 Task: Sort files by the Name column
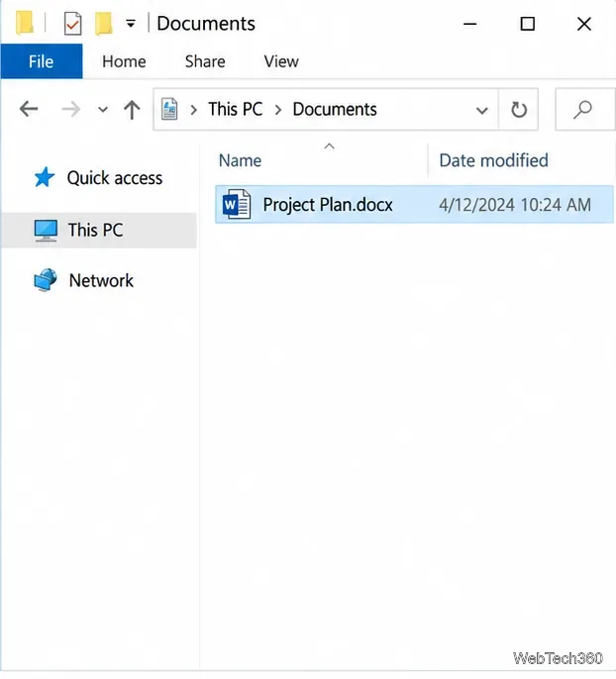coord(240,160)
